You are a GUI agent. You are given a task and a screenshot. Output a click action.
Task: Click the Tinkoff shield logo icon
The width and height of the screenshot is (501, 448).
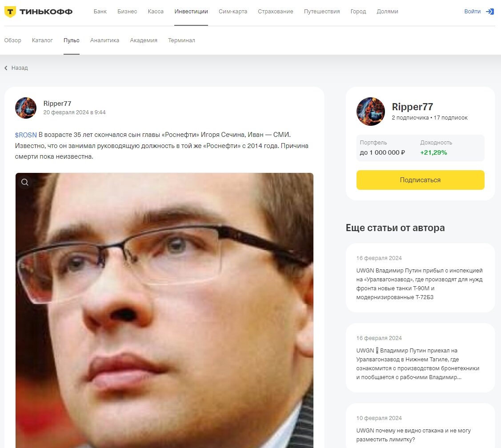10,12
